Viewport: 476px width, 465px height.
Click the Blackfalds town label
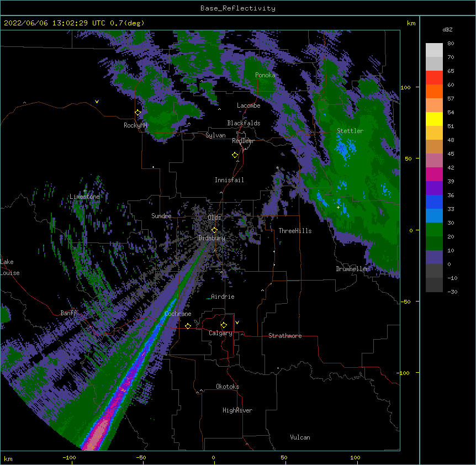[x=244, y=123]
